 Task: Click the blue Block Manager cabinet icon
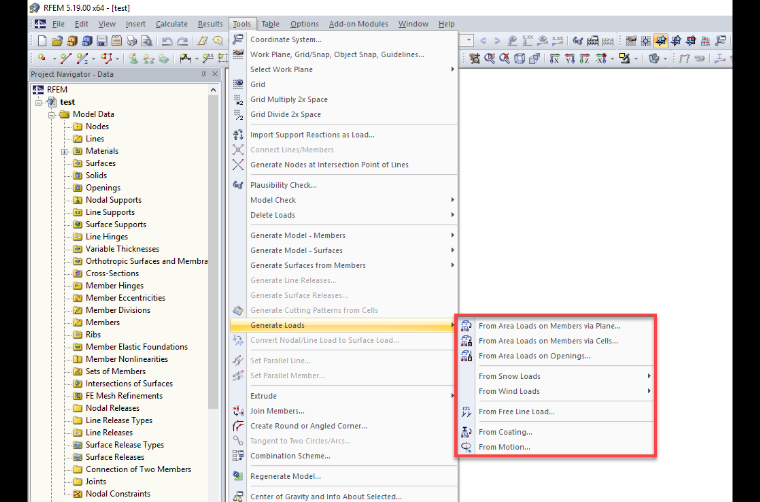[87, 41]
